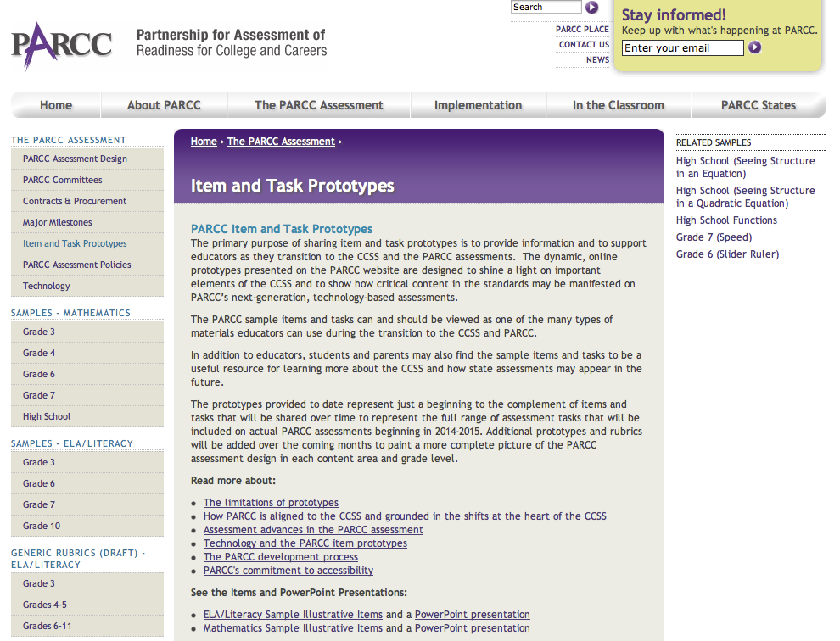The height and width of the screenshot is (641, 840).
Task: Open Grade 3 under Generic Rubrics
Action: pos(87,583)
